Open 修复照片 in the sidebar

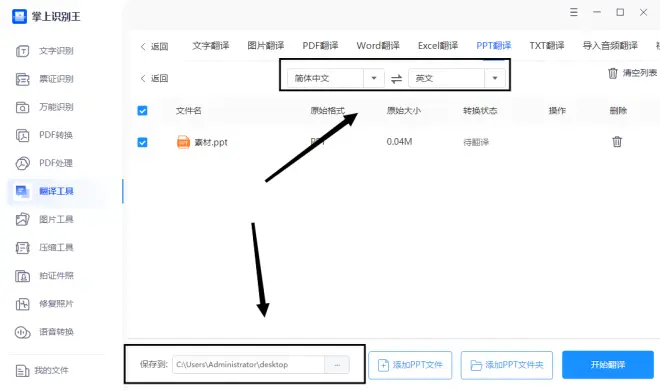pos(45,303)
